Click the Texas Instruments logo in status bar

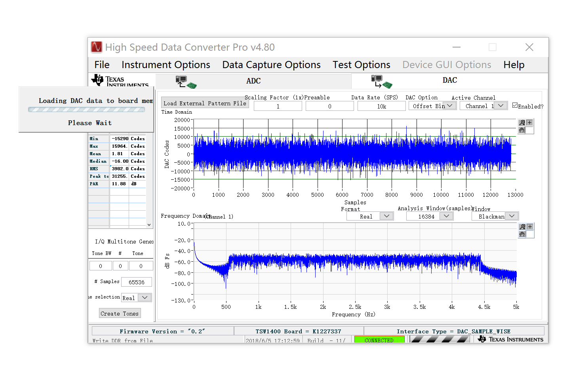(510, 339)
